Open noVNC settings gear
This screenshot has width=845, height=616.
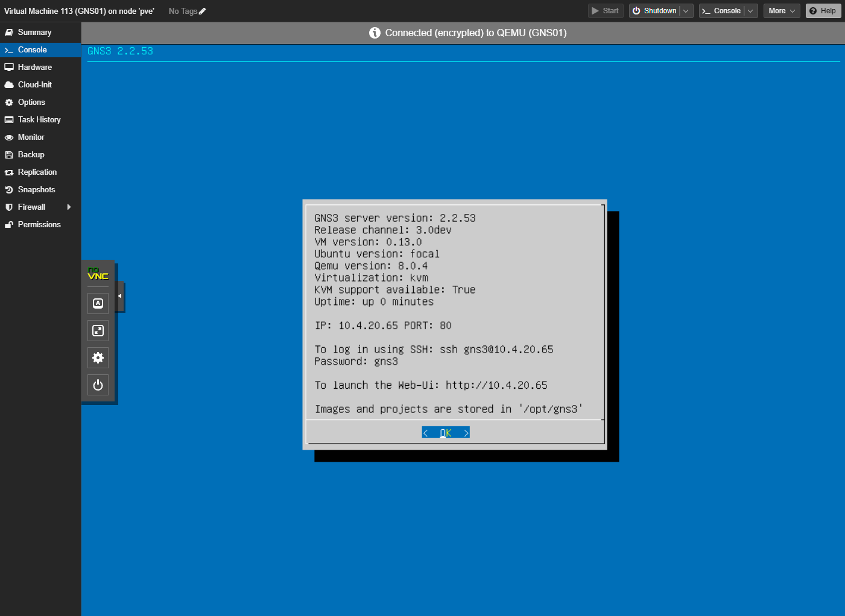point(98,357)
